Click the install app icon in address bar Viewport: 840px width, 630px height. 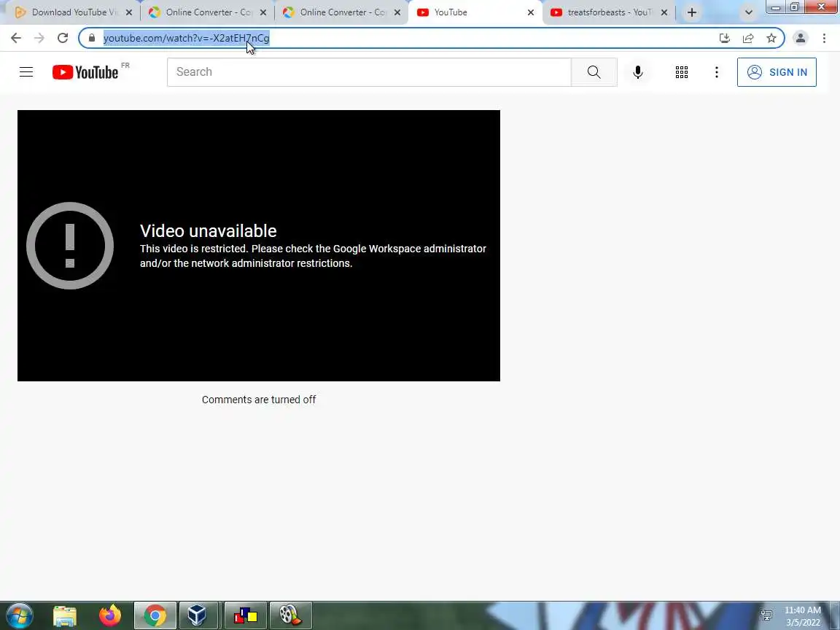pos(724,37)
